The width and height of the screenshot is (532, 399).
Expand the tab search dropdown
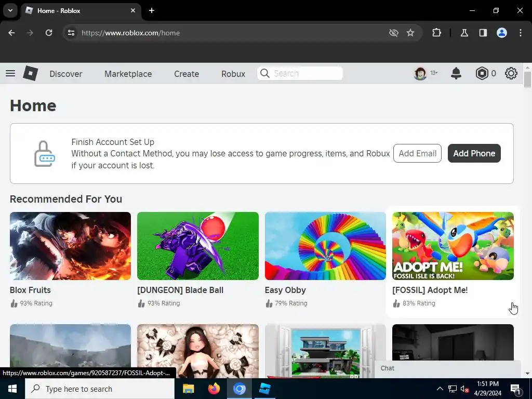click(x=10, y=10)
